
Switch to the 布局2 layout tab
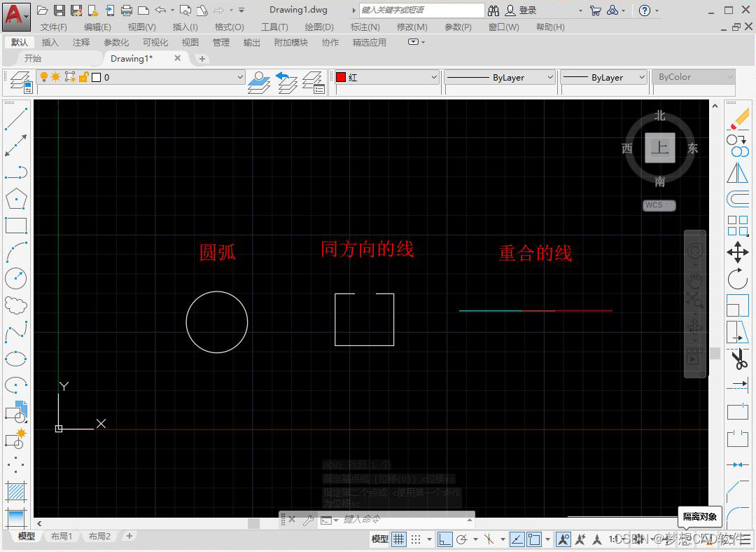pos(98,536)
